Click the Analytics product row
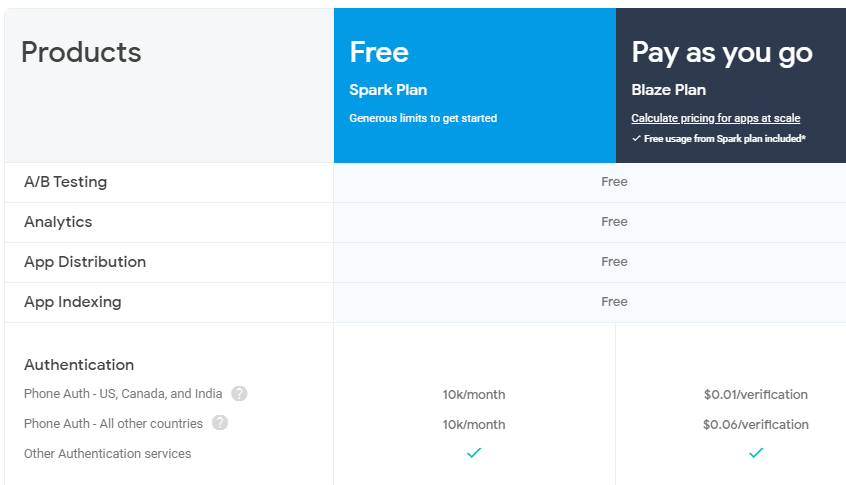Viewport: 846px width, 485px height. tap(425, 222)
